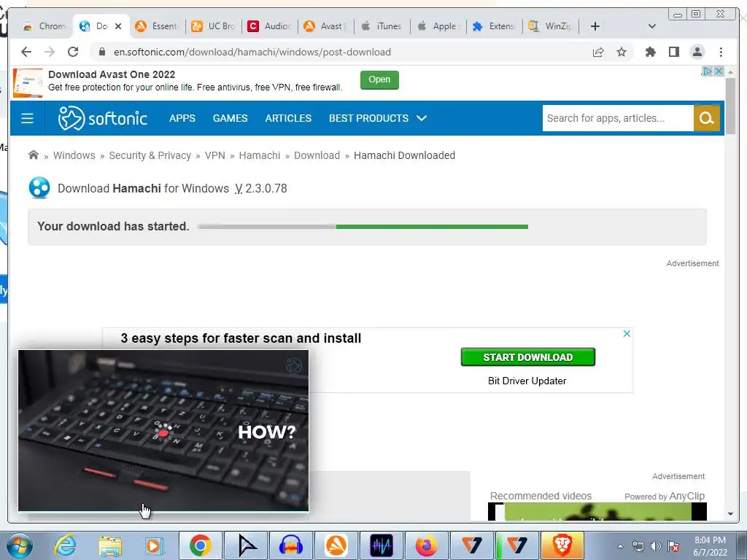Expand the Best Products dropdown

378,118
